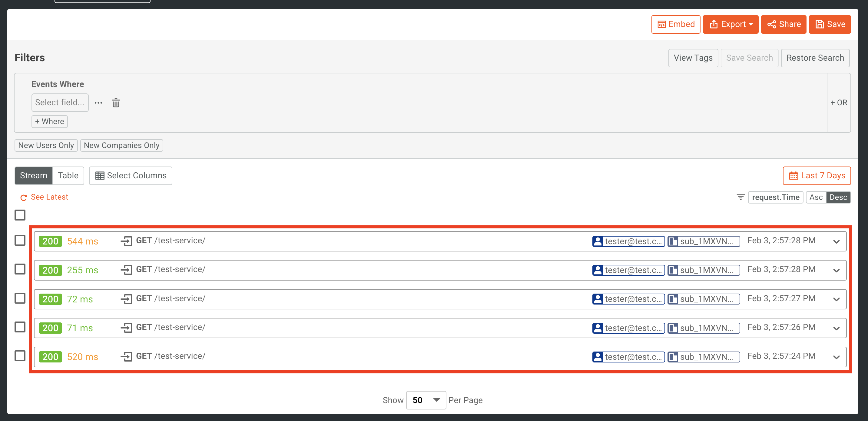The image size is (868, 421).
Task: Open the Export dropdown
Action: [x=731, y=24]
